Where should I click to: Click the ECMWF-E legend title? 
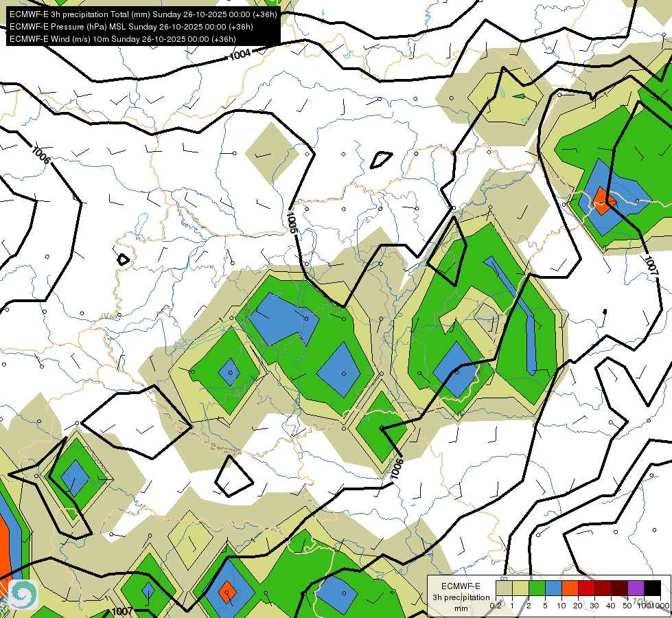461,586
